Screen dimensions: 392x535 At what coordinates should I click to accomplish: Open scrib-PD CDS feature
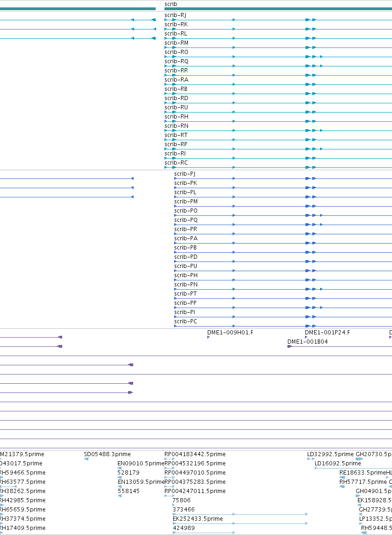tap(186, 256)
